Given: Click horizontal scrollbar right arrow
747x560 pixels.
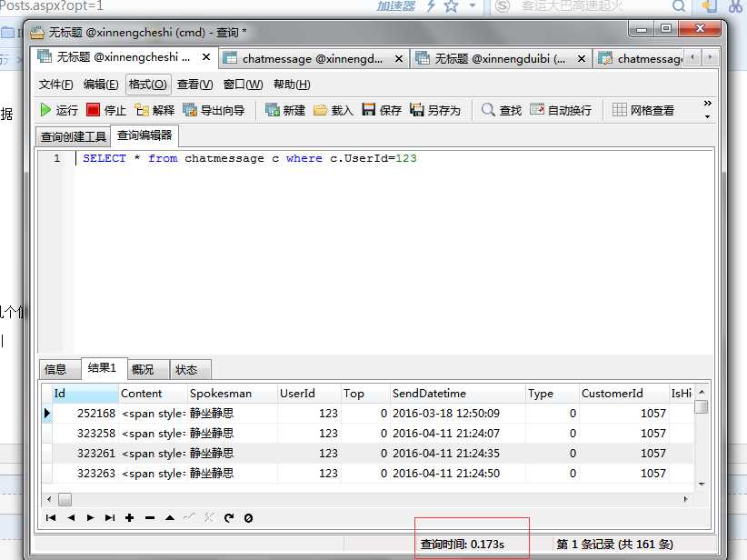Looking at the screenshot, I should click(686, 499).
